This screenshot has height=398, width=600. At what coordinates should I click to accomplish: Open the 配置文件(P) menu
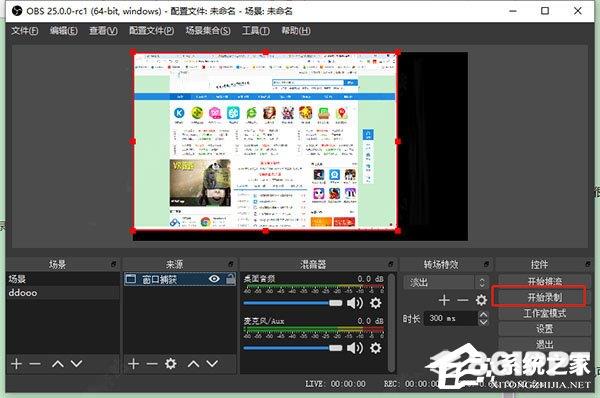coord(151,31)
